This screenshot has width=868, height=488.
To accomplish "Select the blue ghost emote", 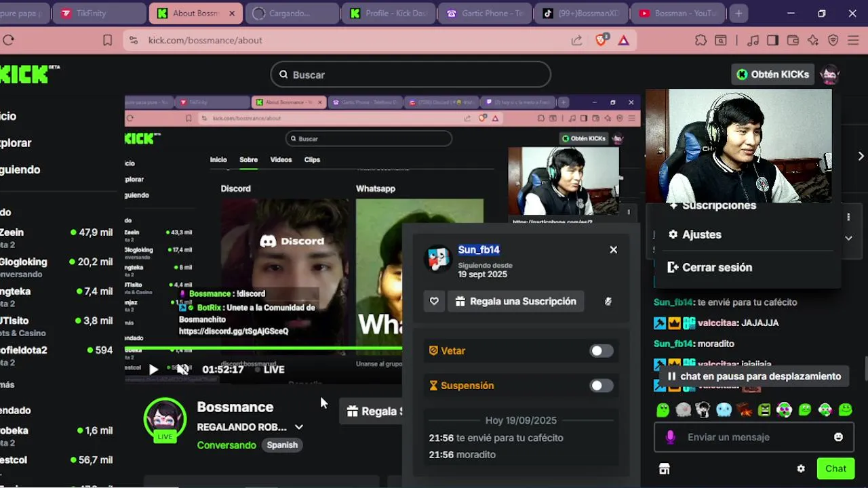I will pyautogui.click(x=724, y=409).
